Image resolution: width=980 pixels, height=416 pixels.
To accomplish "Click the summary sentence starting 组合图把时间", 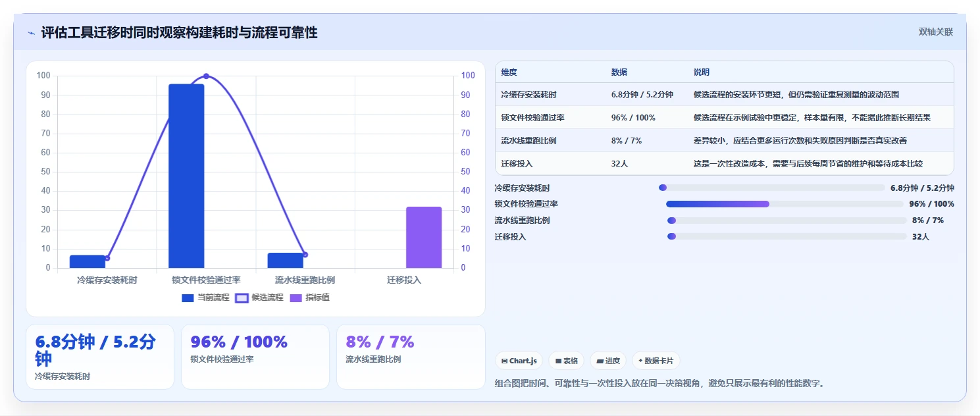I will click(659, 383).
